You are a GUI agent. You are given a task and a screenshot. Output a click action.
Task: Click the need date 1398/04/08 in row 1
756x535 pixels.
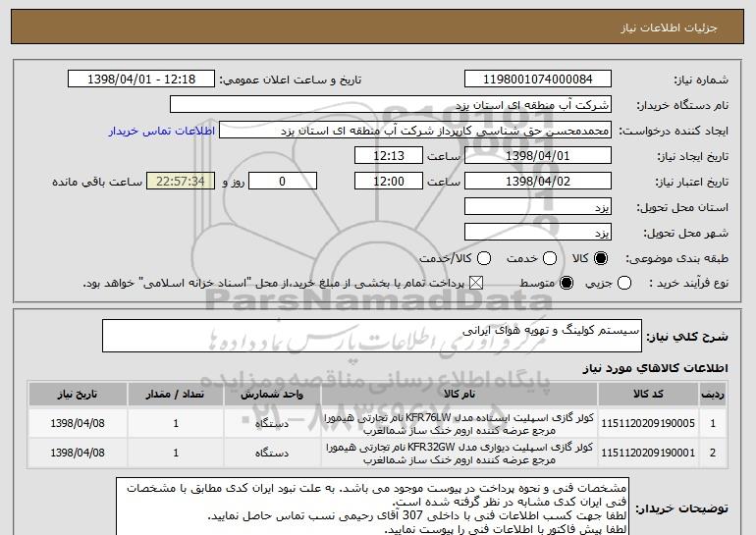click(78, 424)
